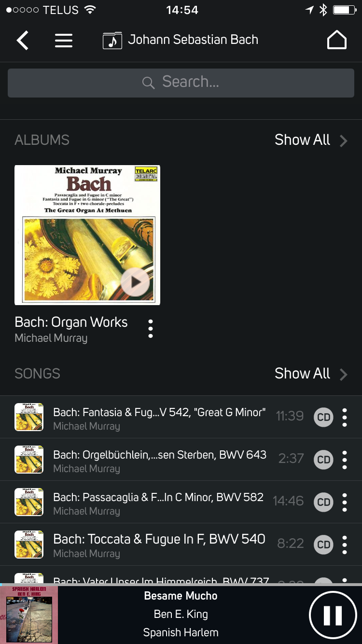Open more options for Orgelbüchlein BWV 643 track
This screenshot has width=362, height=644.
click(344, 460)
